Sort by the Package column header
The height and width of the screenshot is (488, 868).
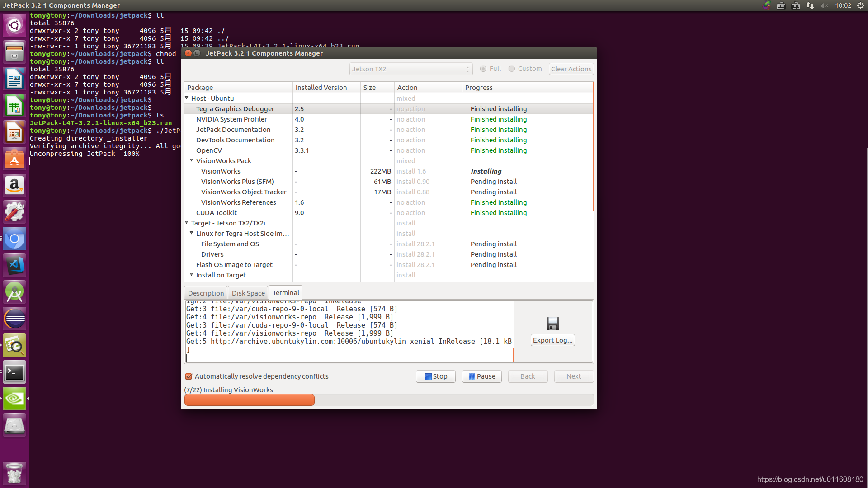point(238,87)
